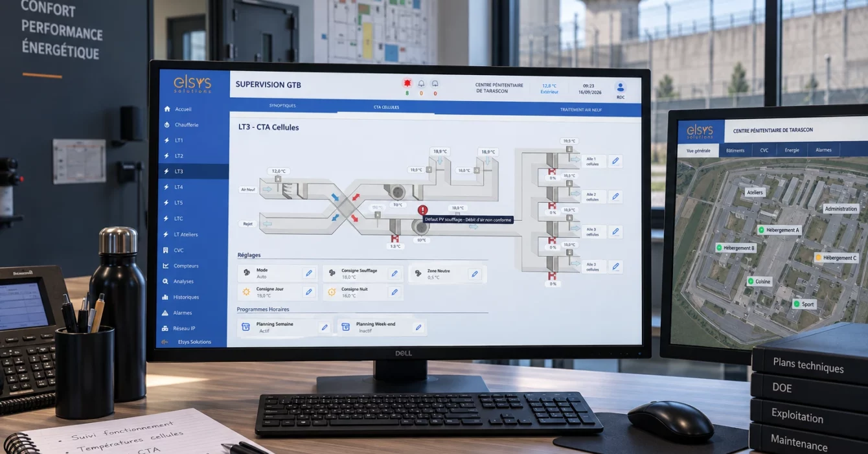
Task: Edit Zone Neutre setting
Action: [475, 274]
